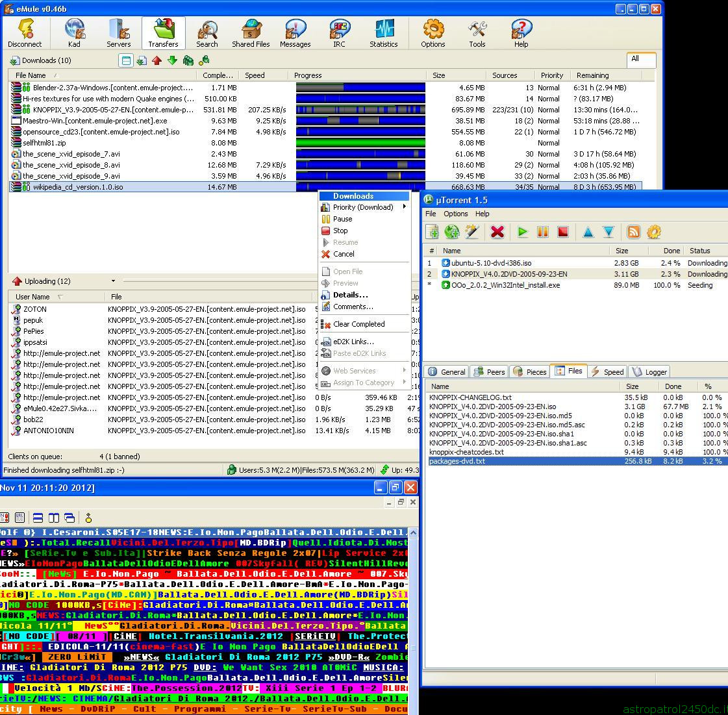Click red X Remove torrent icon
728x715 pixels.
click(x=497, y=232)
